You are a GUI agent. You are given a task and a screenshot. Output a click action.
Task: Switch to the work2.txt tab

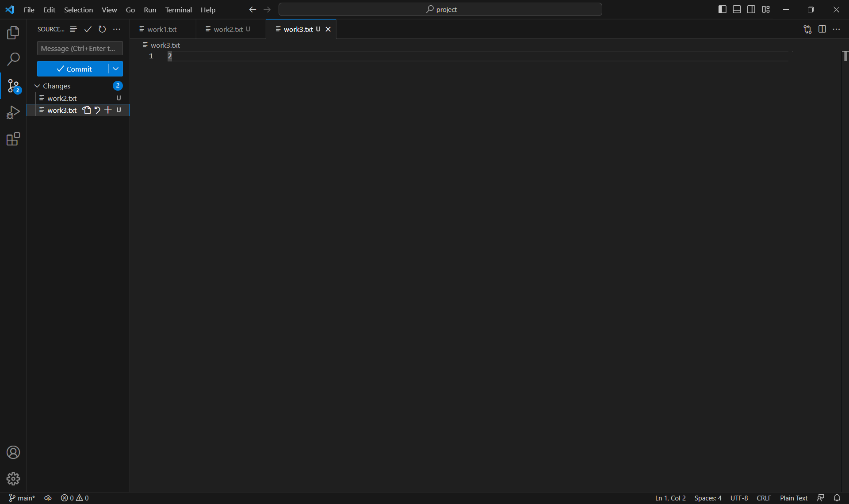[x=228, y=29]
